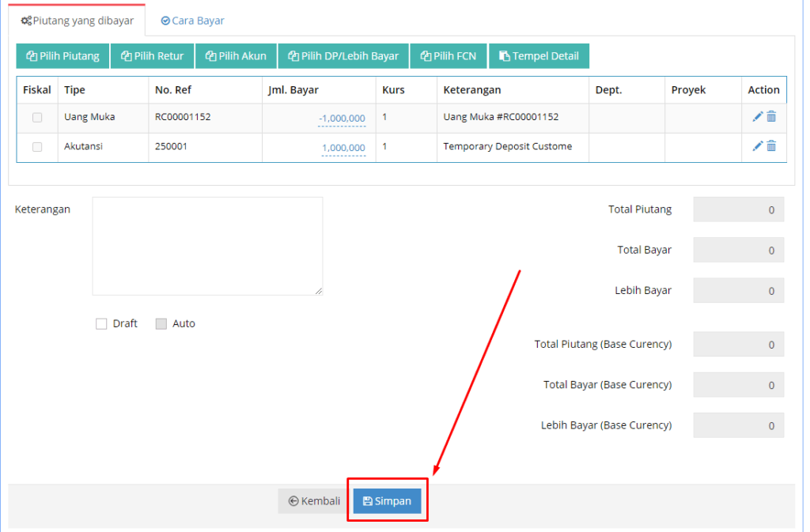The image size is (810, 532).
Task: Select Pilih DP/Lebih Bayar
Action: click(343, 56)
